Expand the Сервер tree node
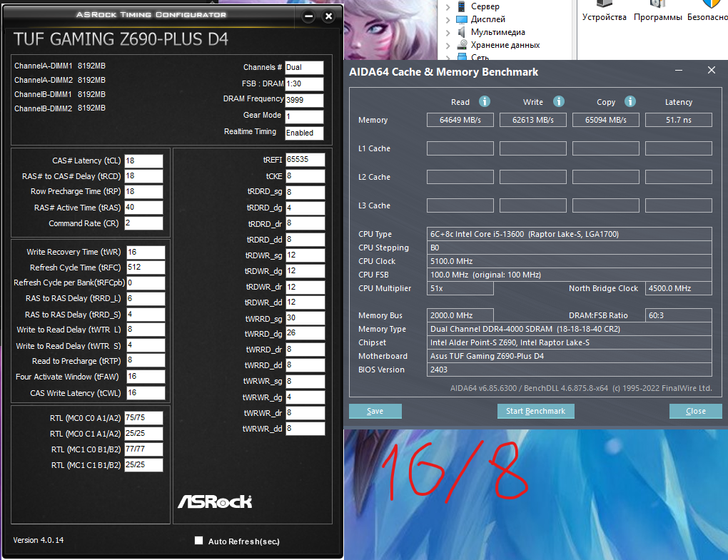Image resolution: width=728 pixels, height=560 pixels. click(448, 7)
